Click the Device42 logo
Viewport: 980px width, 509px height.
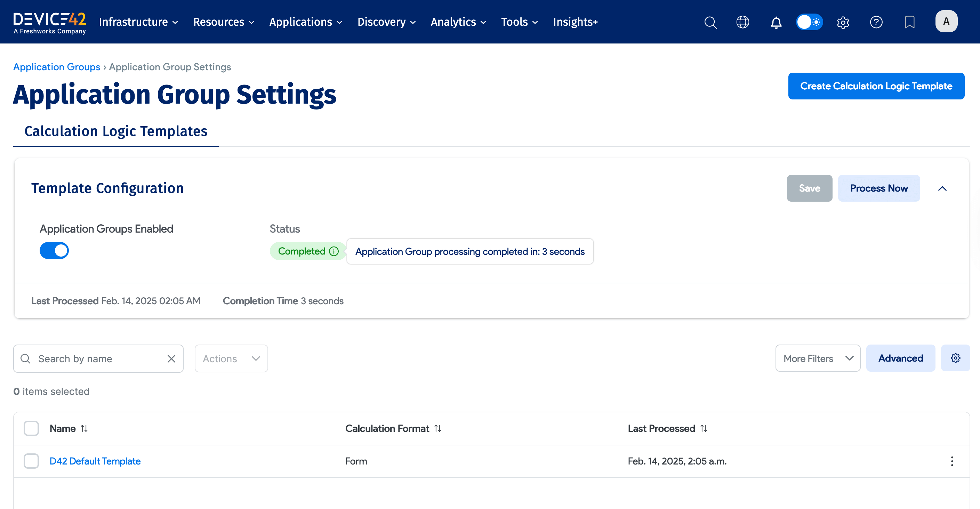click(x=49, y=22)
